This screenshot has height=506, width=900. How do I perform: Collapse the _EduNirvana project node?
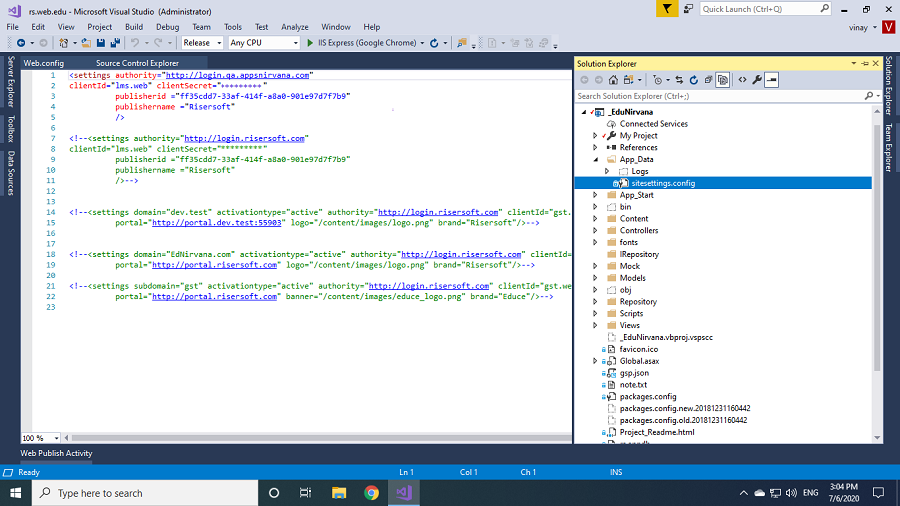pos(584,112)
